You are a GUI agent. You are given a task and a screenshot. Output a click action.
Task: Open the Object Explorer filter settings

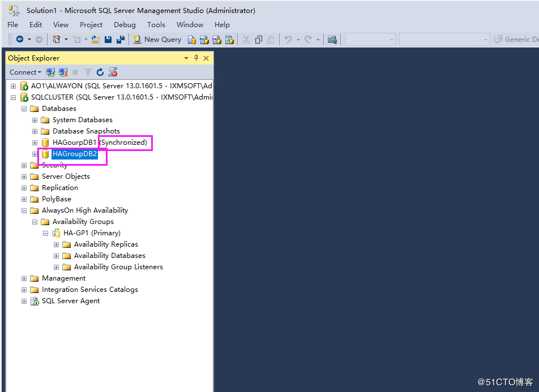(x=87, y=72)
